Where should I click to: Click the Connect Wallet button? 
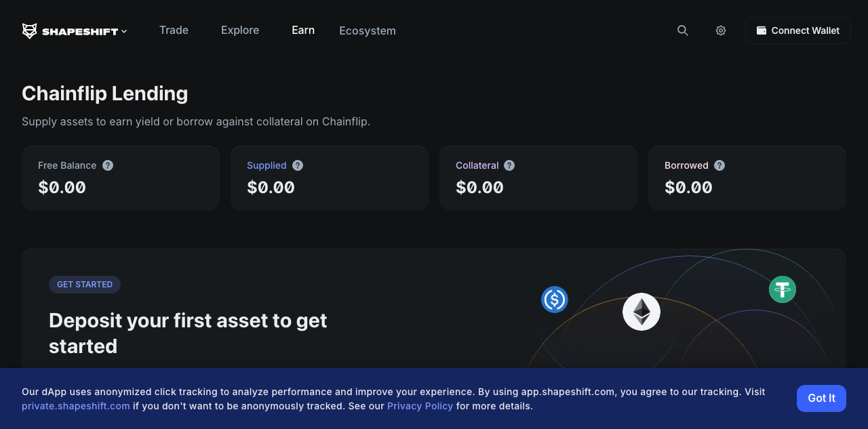(x=797, y=30)
